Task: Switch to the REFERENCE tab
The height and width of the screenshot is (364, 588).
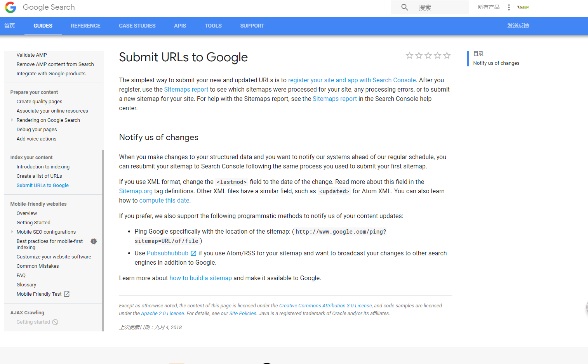Action: [x=85, y=26]
